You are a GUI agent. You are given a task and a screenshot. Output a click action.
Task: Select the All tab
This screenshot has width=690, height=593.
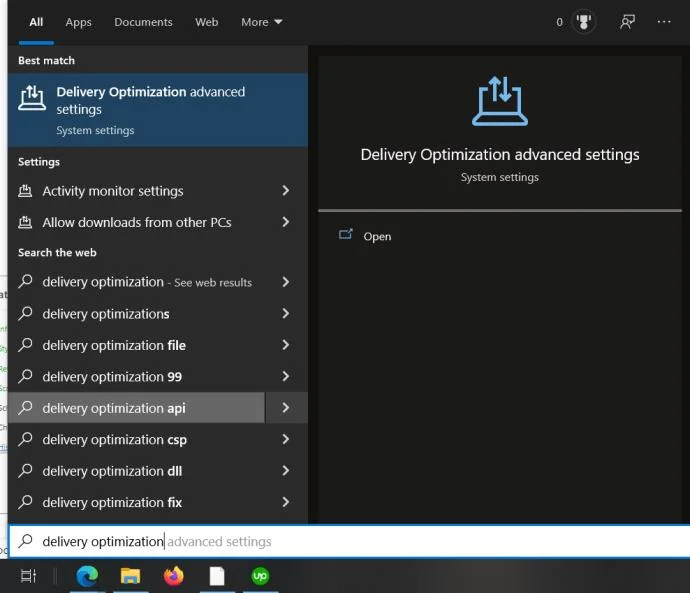click(36, 22)
